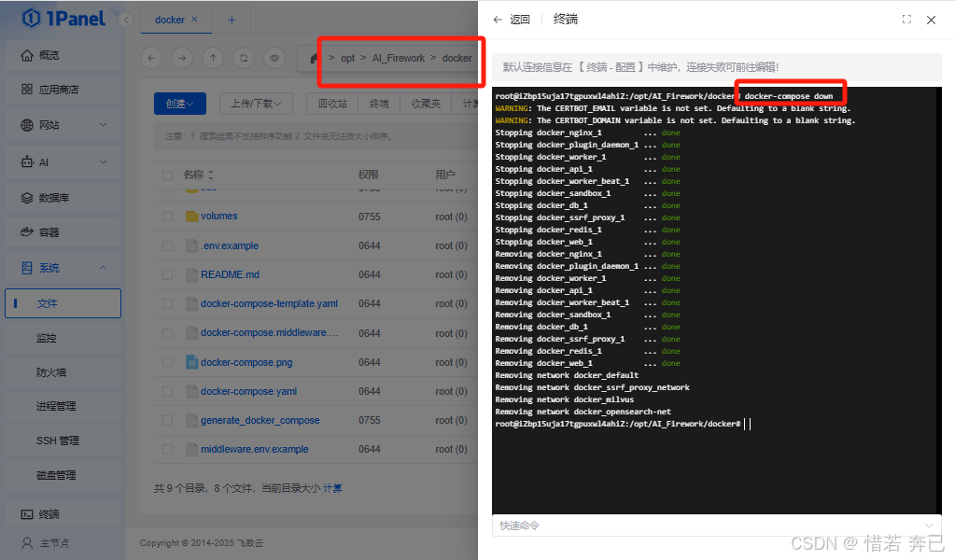Open middleware.env.example file

pyautogui.click(x=255, y=449)
